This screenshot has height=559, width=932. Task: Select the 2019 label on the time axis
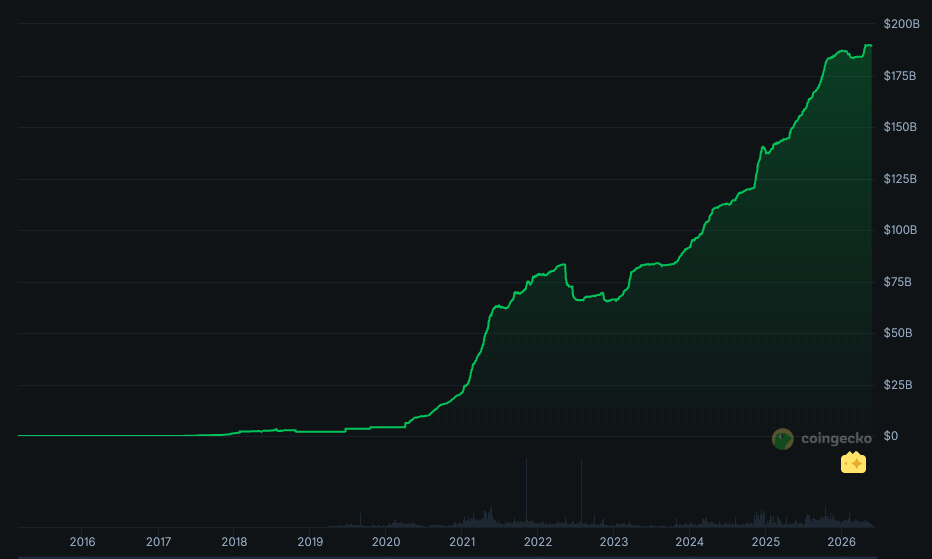310,542
